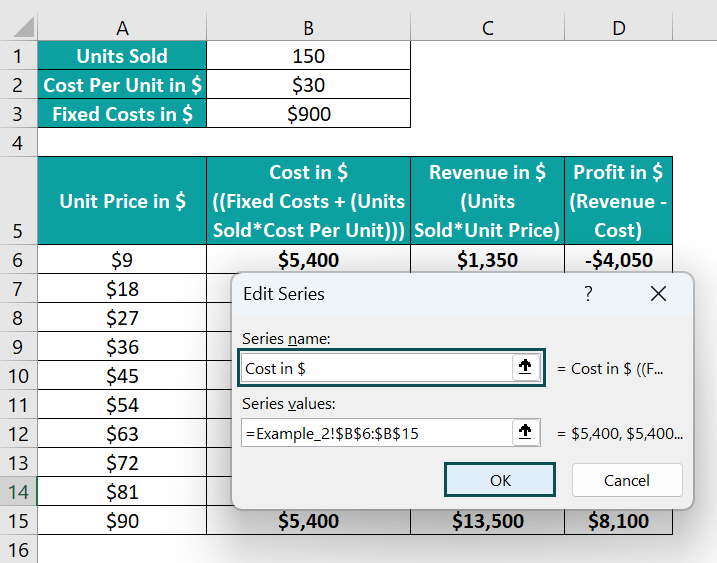Select column C header
717x563 pixels.
coord(487,28)
